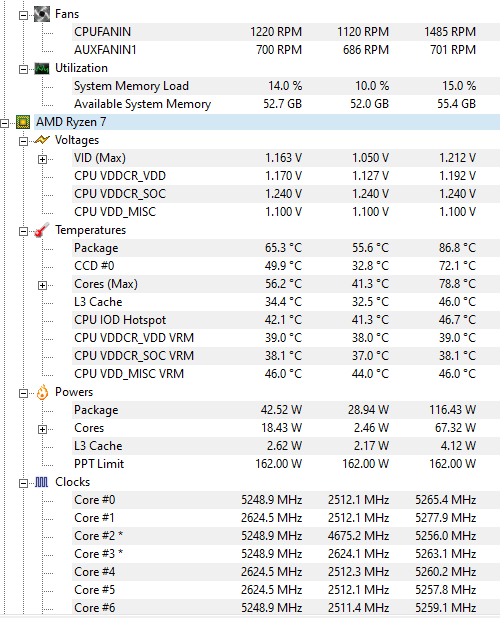Click the 86.8 °C max package temperature

point(457,248)
